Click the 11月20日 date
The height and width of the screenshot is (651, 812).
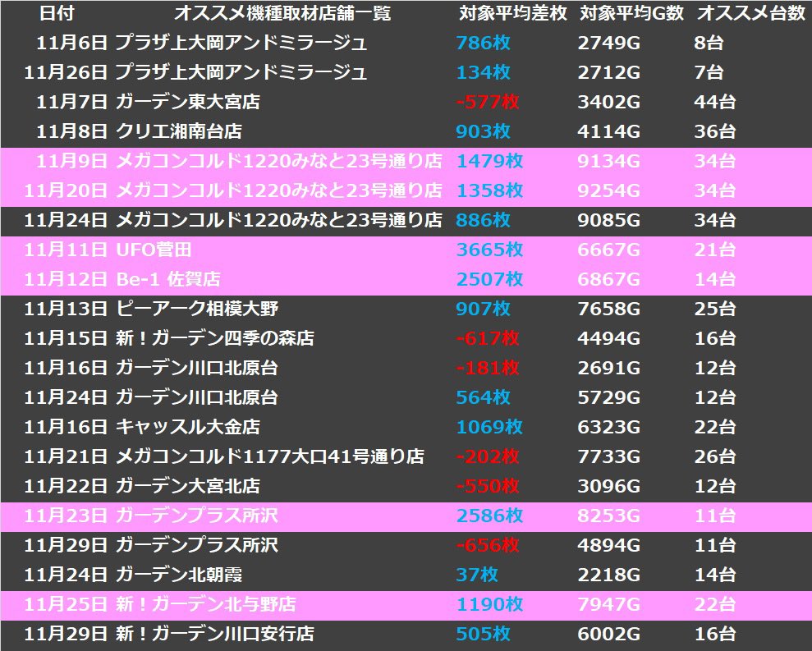point(66,190)
